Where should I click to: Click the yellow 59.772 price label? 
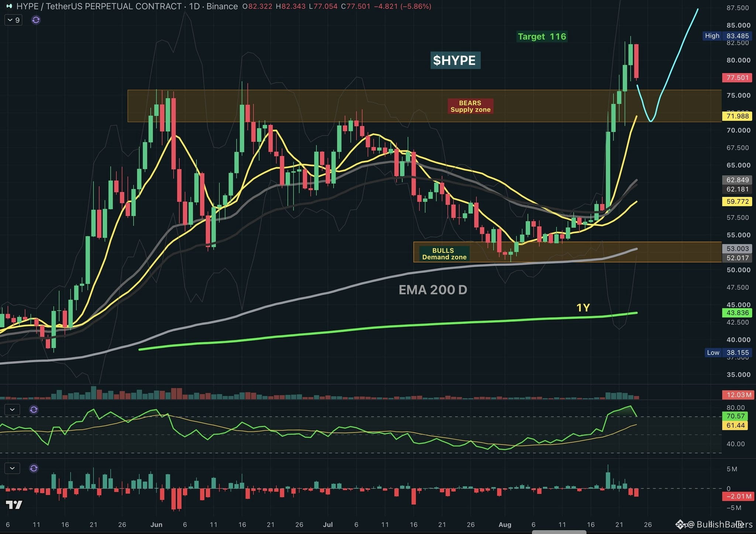click(x=738, y=202)
